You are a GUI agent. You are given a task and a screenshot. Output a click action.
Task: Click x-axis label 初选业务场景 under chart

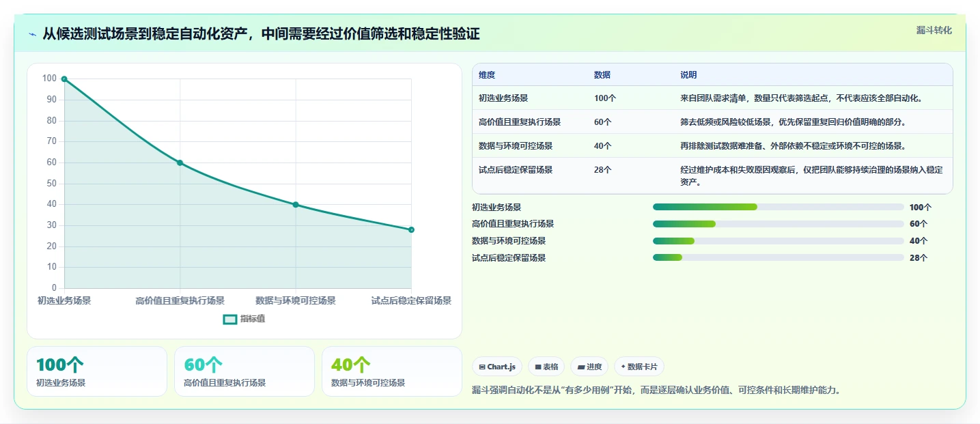64,300
